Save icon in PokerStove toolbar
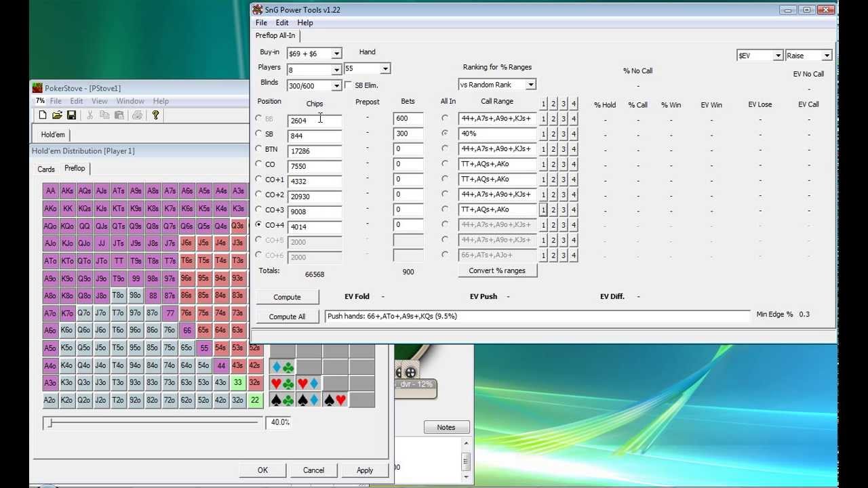The width and height of the screenshot is (868, 488). pos(71,116)
